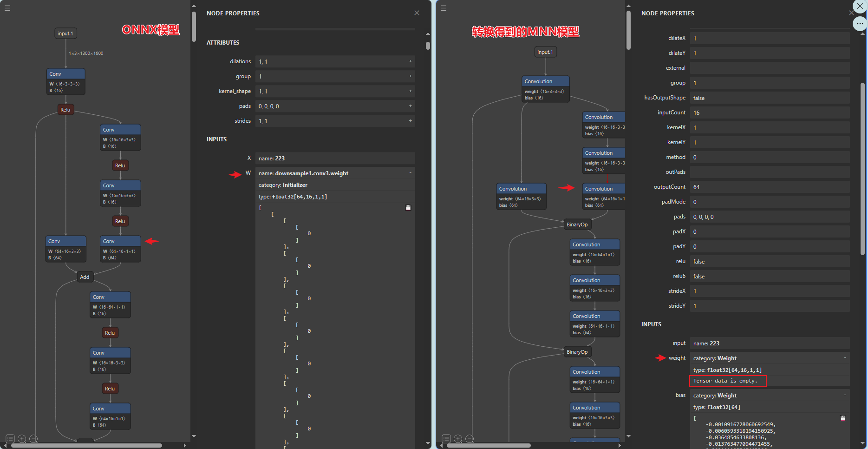
Task: Click the hasOutputShape value false
Action: point(770,98)
